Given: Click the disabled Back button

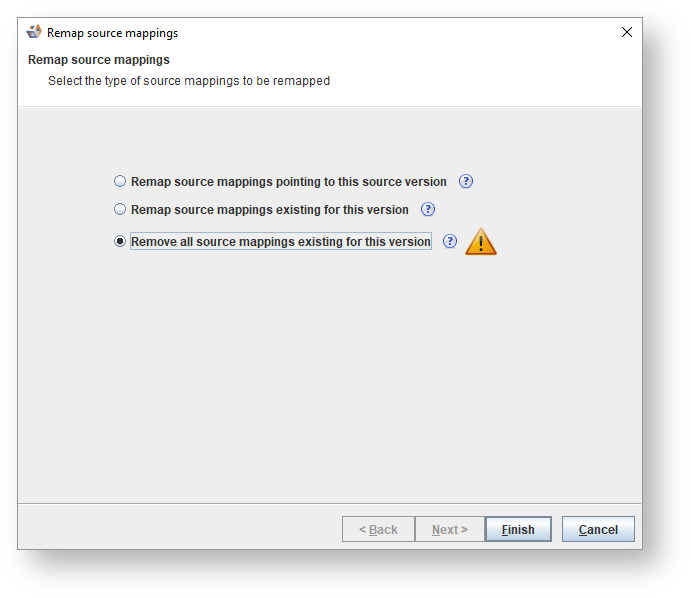Looking at the screenshot, I should point(378,530).
